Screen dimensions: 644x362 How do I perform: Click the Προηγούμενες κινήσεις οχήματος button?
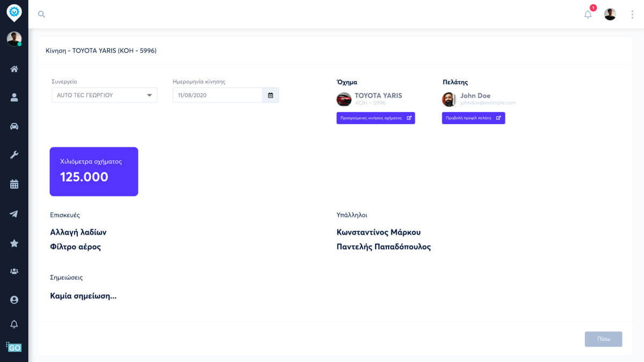(375, 118)
